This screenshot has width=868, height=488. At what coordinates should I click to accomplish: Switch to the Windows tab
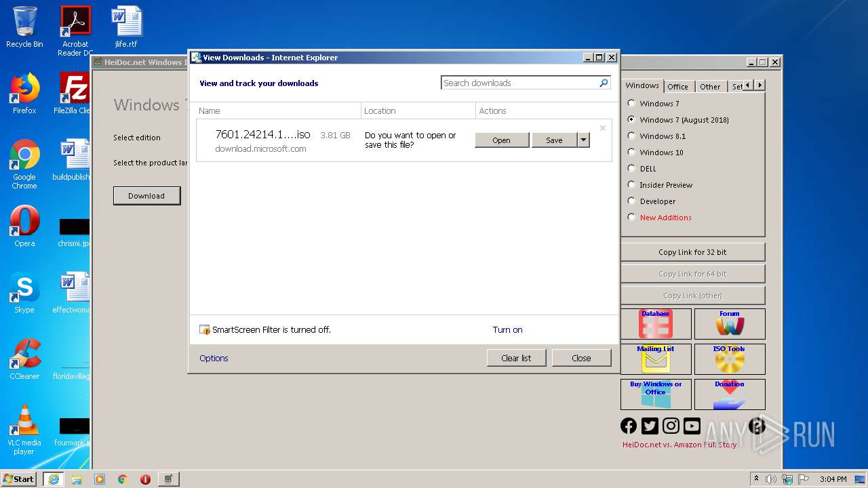click(642, 85)
